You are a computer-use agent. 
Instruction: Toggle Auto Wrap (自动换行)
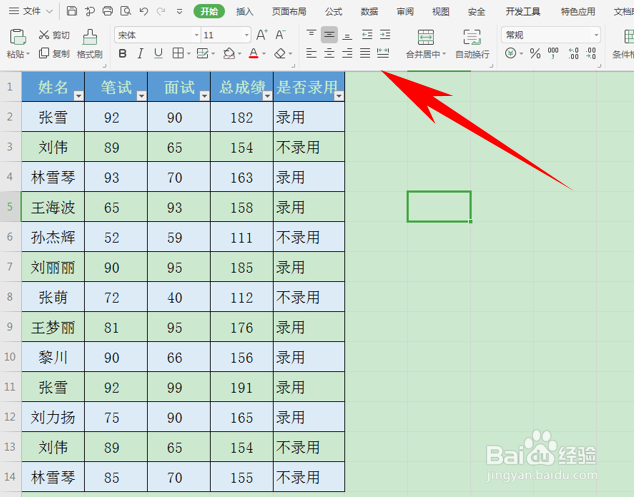coord(472,44)
